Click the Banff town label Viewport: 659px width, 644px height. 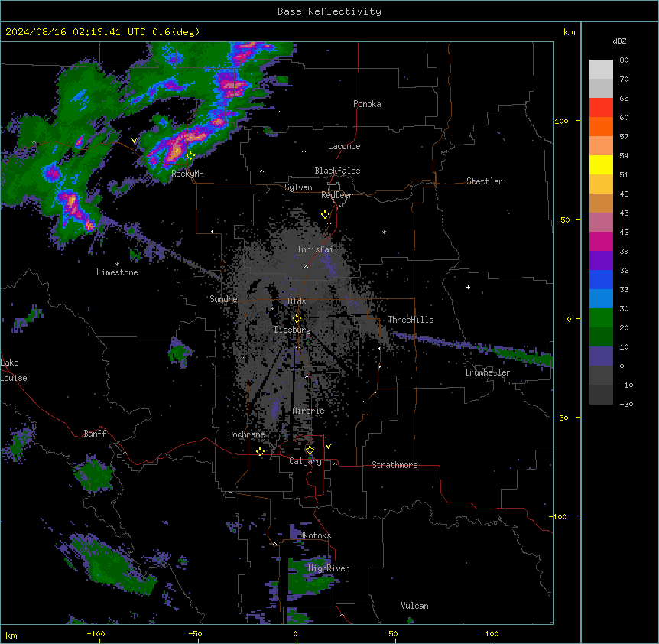pos(95,434)
